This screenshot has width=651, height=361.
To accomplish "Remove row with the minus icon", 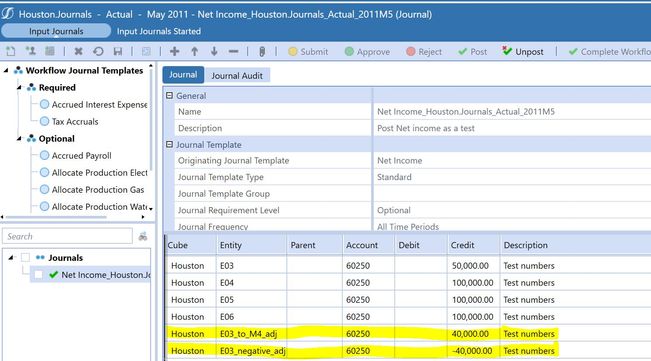I will coord(233,51).
